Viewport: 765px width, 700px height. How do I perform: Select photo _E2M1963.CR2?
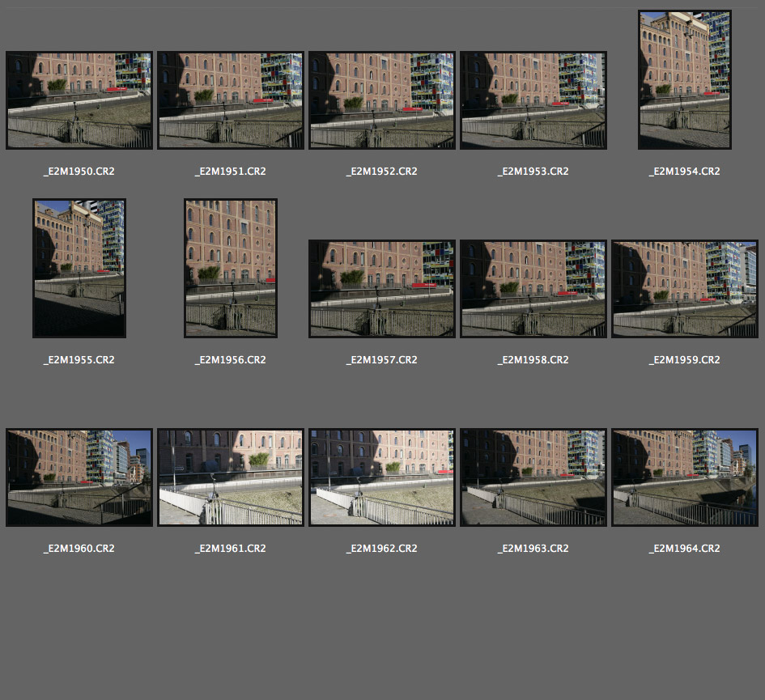(x=533, y=477)
